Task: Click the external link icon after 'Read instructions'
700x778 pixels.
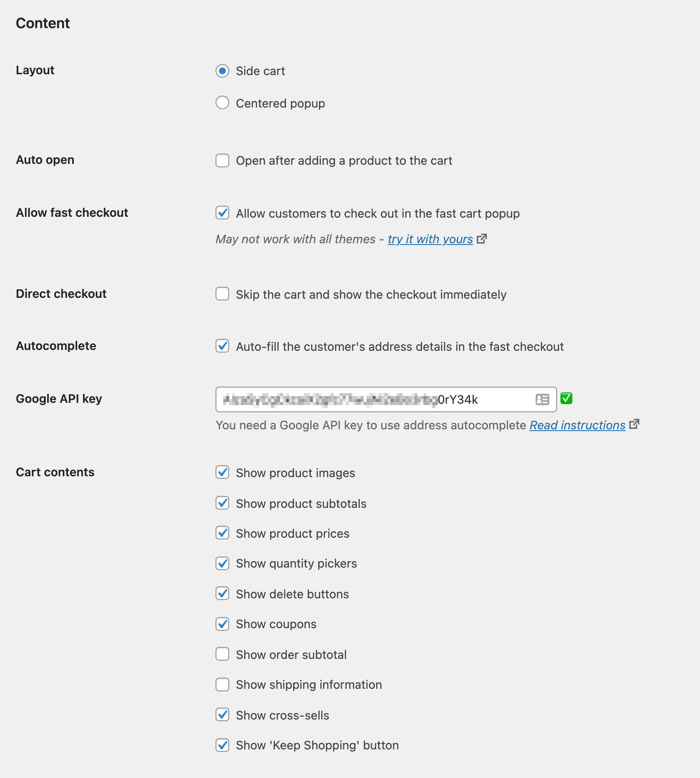Action: (635, 424)
